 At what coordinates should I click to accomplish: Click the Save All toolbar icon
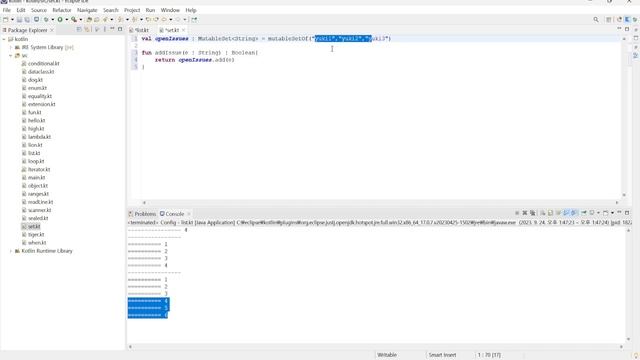27,20
